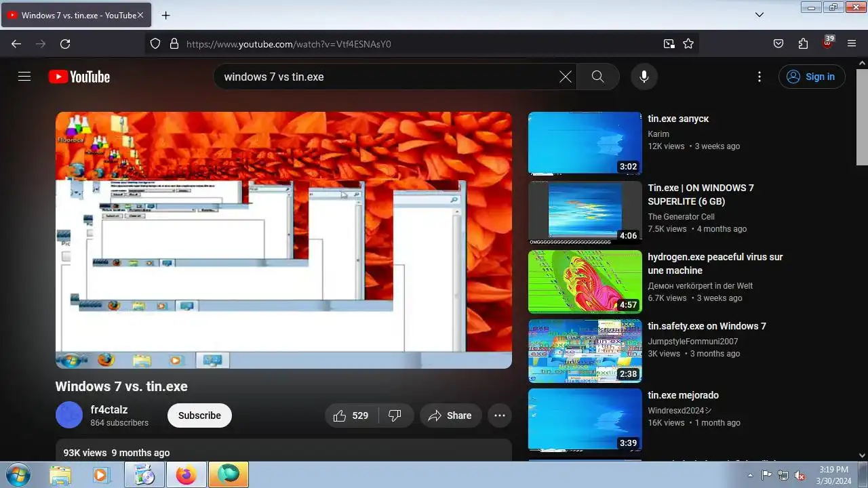Sign in to YouTube
868x488 pixels.
812,77
